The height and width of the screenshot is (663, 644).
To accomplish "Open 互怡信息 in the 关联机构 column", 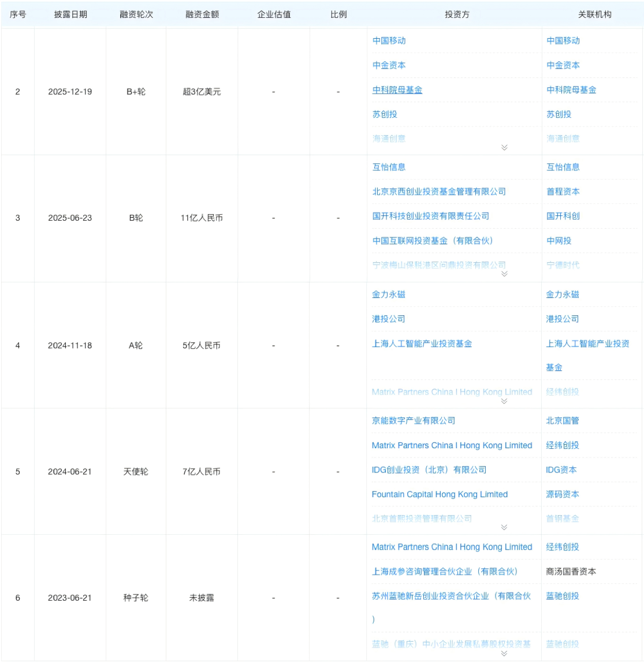I will [x=563, y=167].
